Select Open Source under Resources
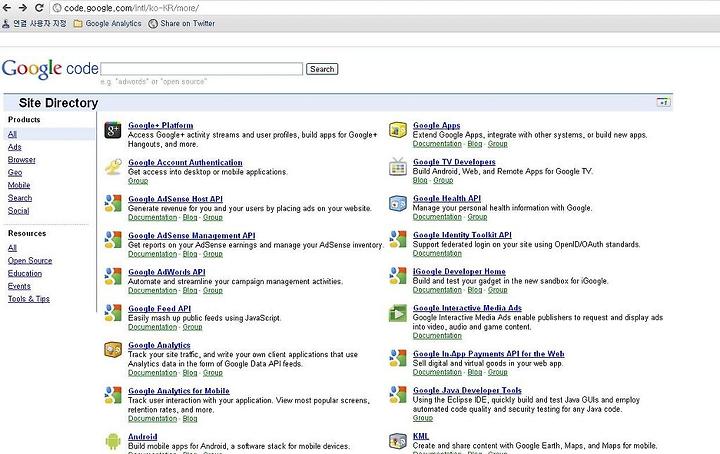Screen dimensions: 720x454 click(x=30, y=261)
